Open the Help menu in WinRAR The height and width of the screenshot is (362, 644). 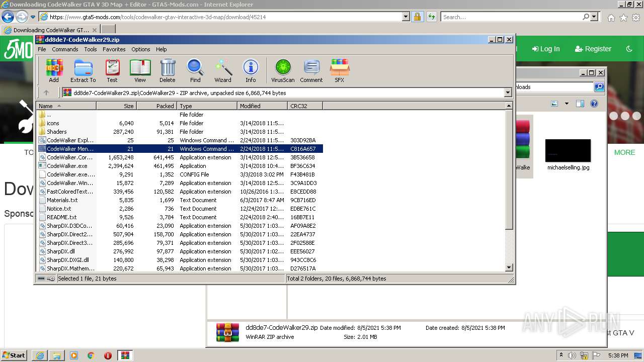(162, 49)
